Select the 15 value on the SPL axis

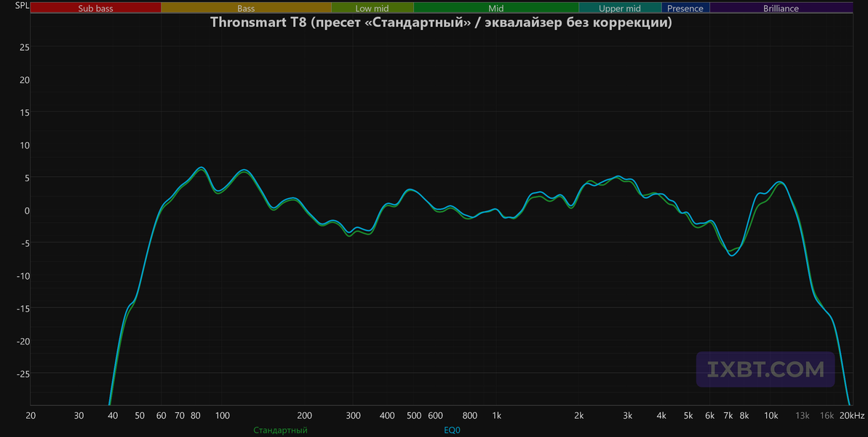pyautogui.click(x=24, y=112)
